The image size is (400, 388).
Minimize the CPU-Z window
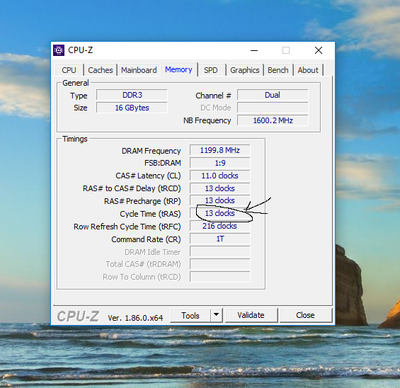[254, 51]
